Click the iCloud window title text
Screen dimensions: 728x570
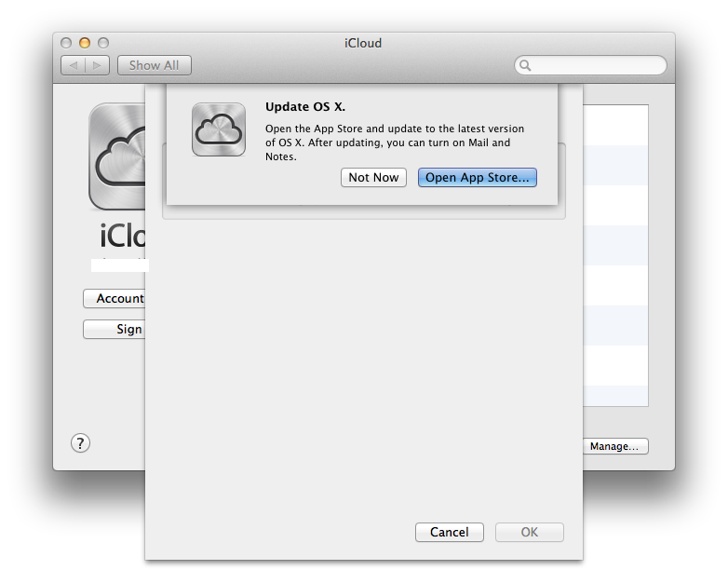coord(363,43)
